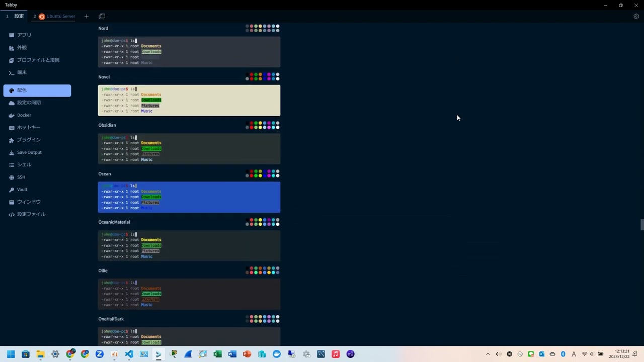Image resolution: width=644 pixels, height=362 pixels.
Task: Open the アプリ settings section
Action: pyautogui.click(x=37, y=35)
